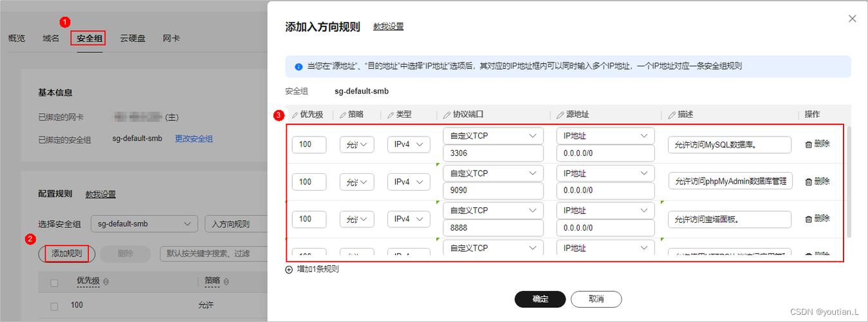
Task: Edit the port field containing 9090
Action: (494, 191)
